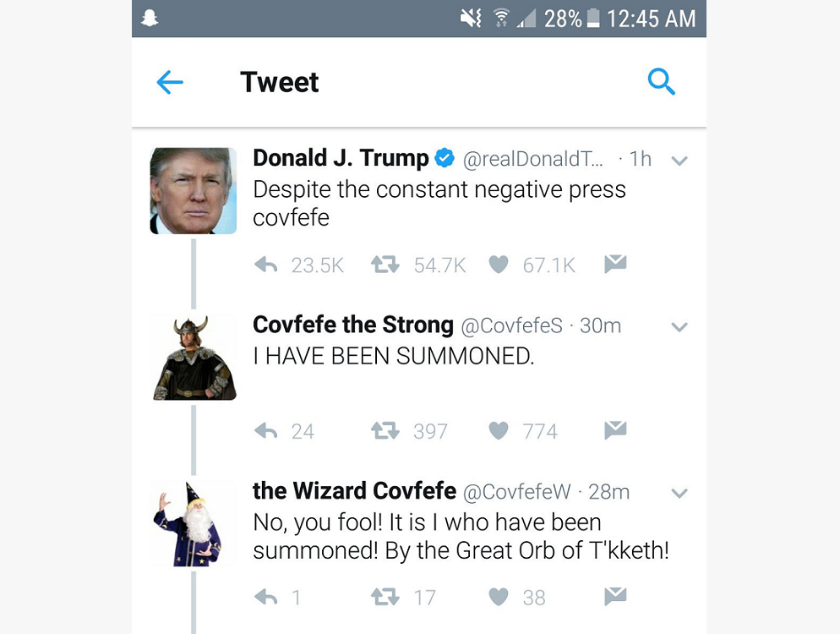This screenshot has height=634, width=840.
Task: Share Trump's tweet via envelope icon
Action: (615, 265)
